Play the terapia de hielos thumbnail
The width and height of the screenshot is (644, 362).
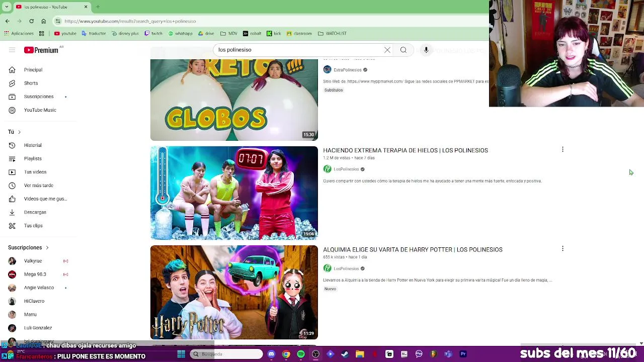tap(234, 193)
